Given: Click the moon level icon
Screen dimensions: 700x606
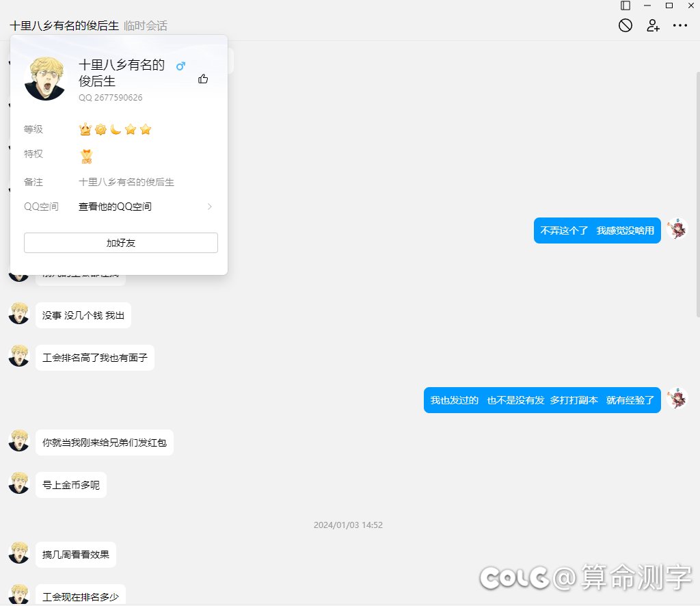Looking at the screenshot, I should (116, 129).
